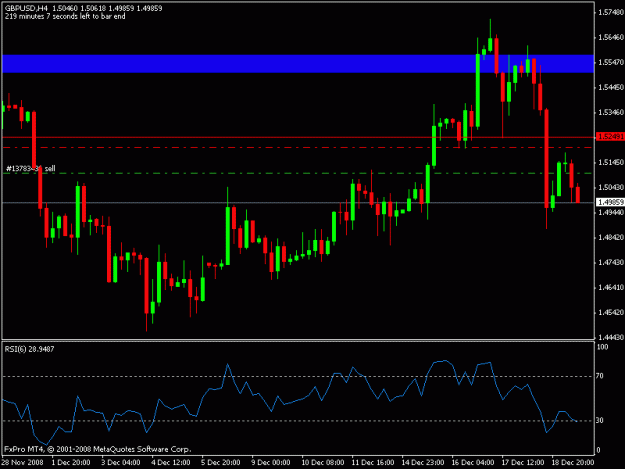Click the 1.48420 price axis value
625x469 pixels.
point(611,237)
